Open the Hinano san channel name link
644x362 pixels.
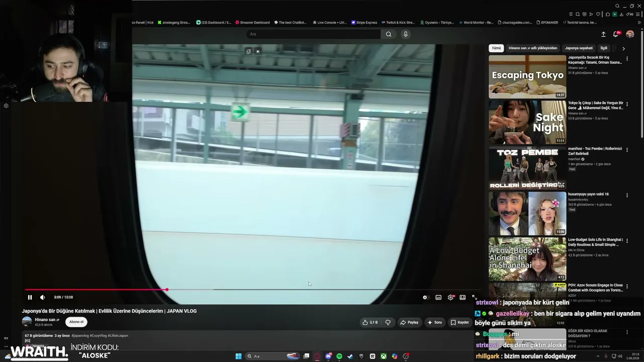47,320
